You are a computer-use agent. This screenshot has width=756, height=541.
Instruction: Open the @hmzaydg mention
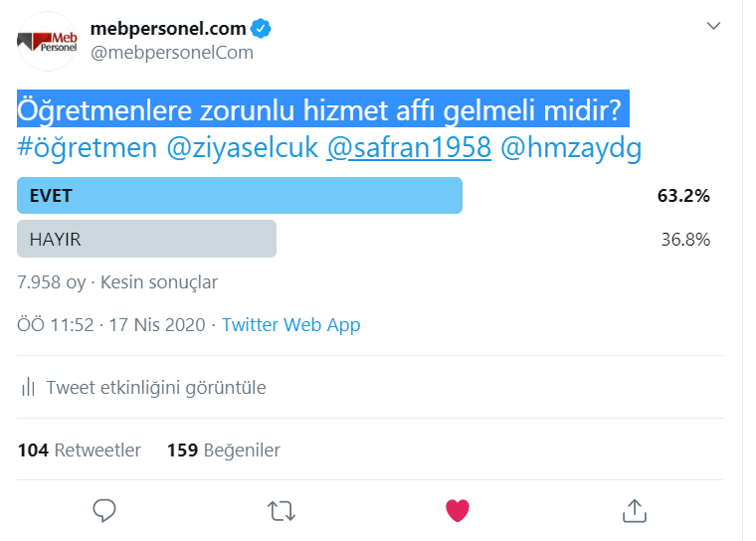coord(572,148)
